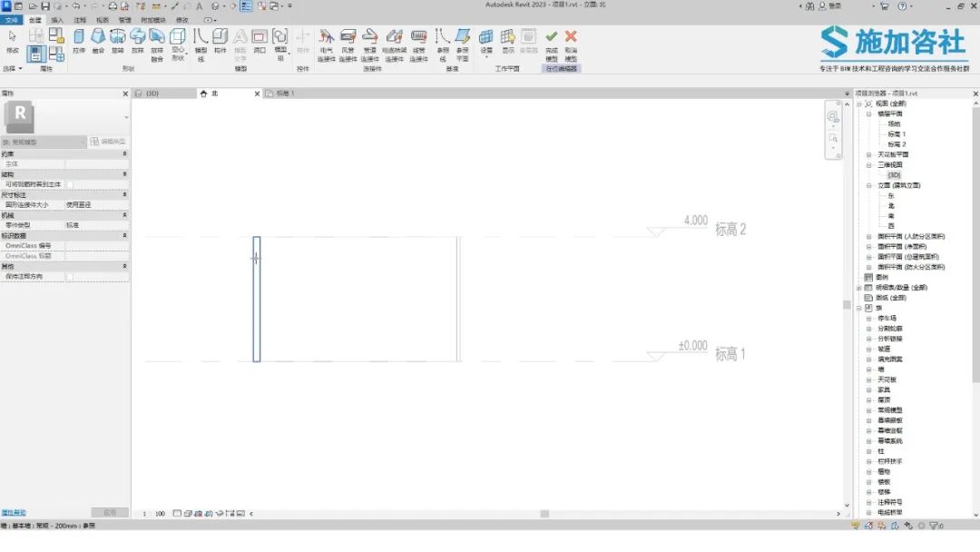The width and height of the screenshot is (980, 552).
Task: Switch to the {3D} view tab
Action: pos(164,94)
